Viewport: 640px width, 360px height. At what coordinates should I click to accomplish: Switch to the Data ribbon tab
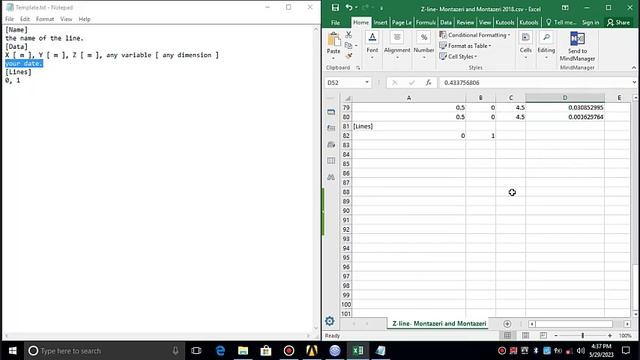(x=446, y=22)
